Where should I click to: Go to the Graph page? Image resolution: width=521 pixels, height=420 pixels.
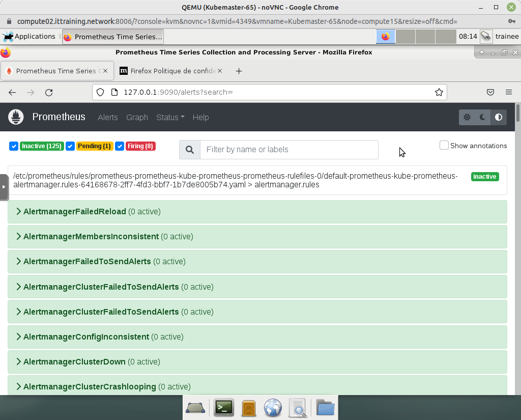[137, 117]
